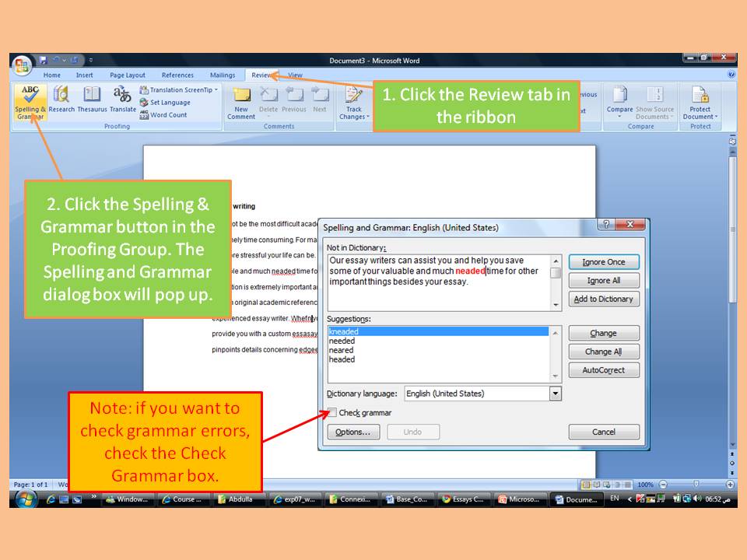Launch Internet Explorer from Quick Launch
Image resolution: width=747 pixels, height=560 pixels.
(x=50, y=499)
